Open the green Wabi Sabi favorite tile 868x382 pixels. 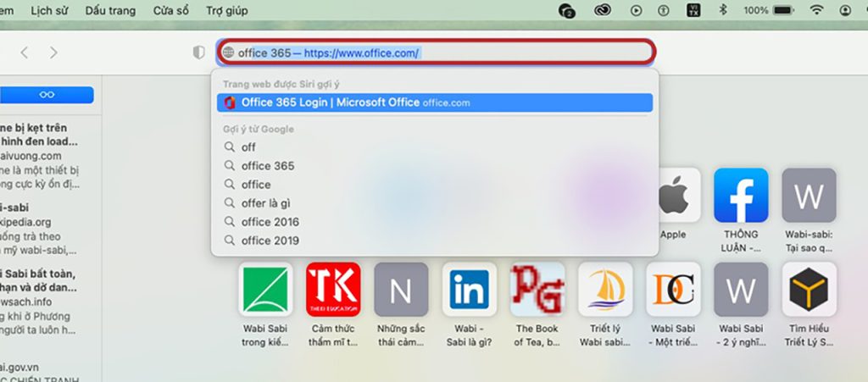pos(265,290)
